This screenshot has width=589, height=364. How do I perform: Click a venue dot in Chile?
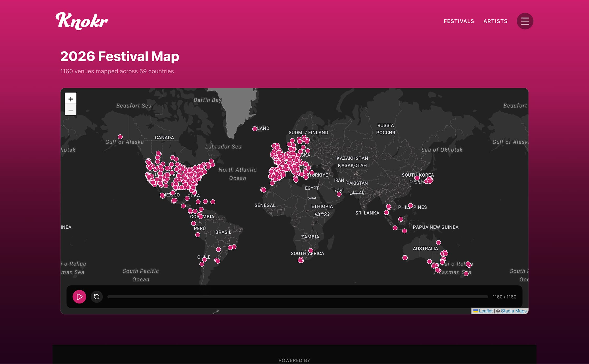click(205, 260)
